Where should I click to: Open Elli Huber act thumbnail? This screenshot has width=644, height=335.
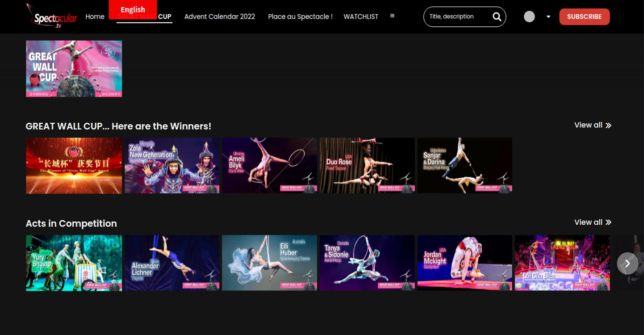(269, 263)
